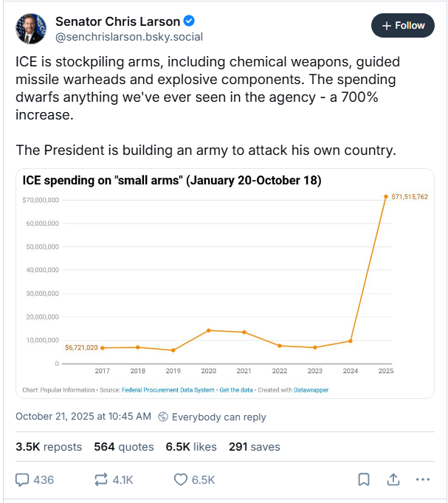Viewport: 448px width, 503px height.
Task: Click the October 21, 2025 timestamp
Action: pos(83,417)
